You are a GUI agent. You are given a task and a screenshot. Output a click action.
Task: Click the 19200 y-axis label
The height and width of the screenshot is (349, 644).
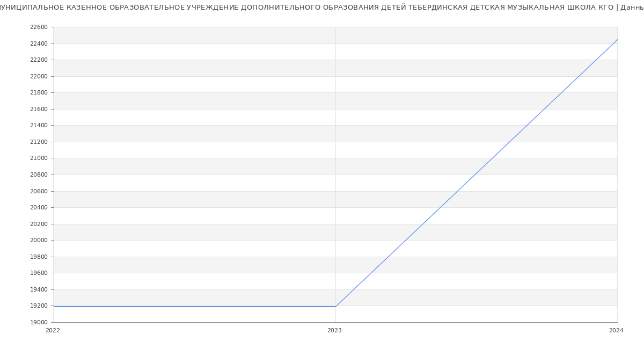tap(39, 306)
